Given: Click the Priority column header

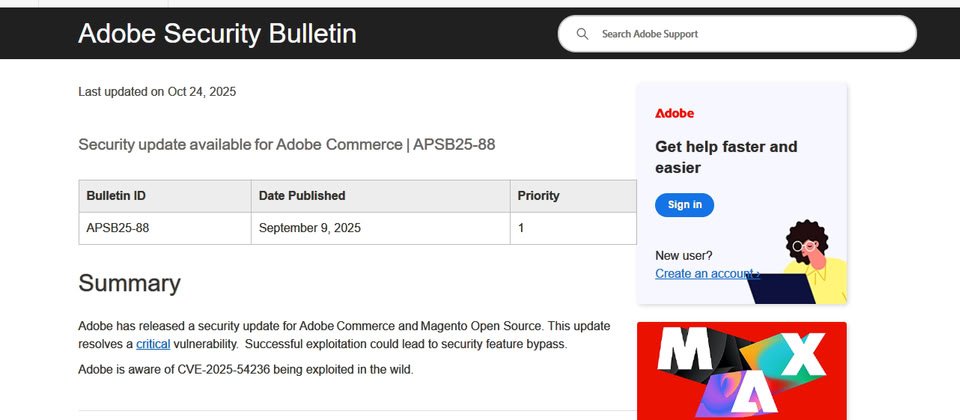Looking at the screenshot, I should pos(538,196).
